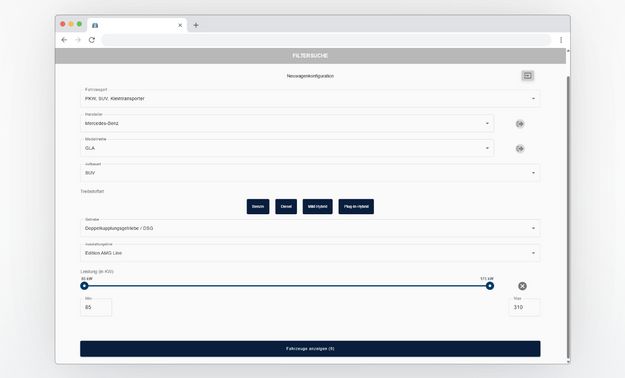
Task: Toggle the Diesel fuel type
Action: [286, 207]
